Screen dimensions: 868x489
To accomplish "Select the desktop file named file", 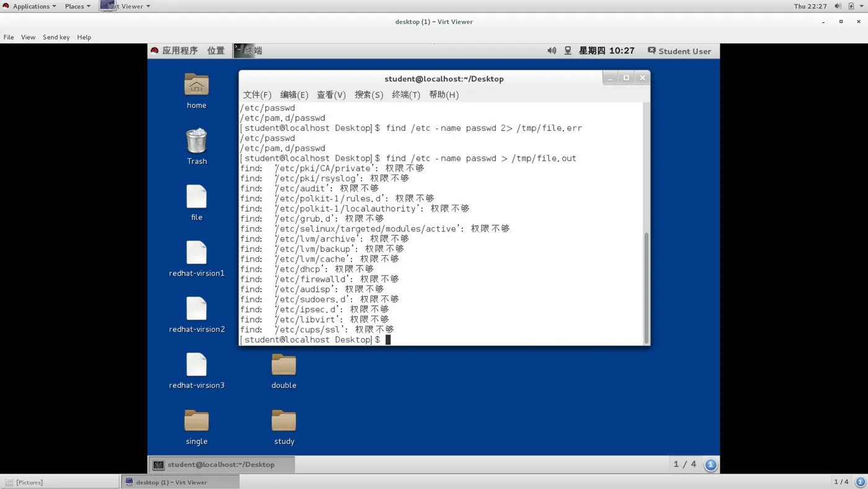I will 197,197.
